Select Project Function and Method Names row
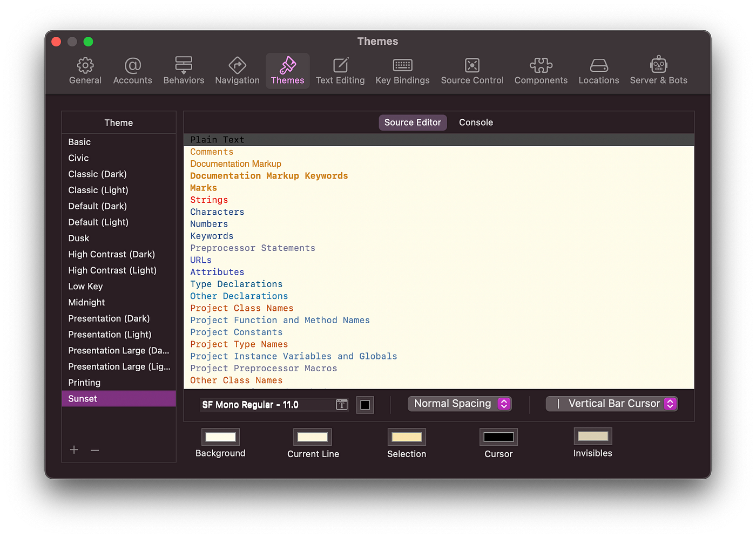This screenshot has width=756, height=538. (438, 321)
